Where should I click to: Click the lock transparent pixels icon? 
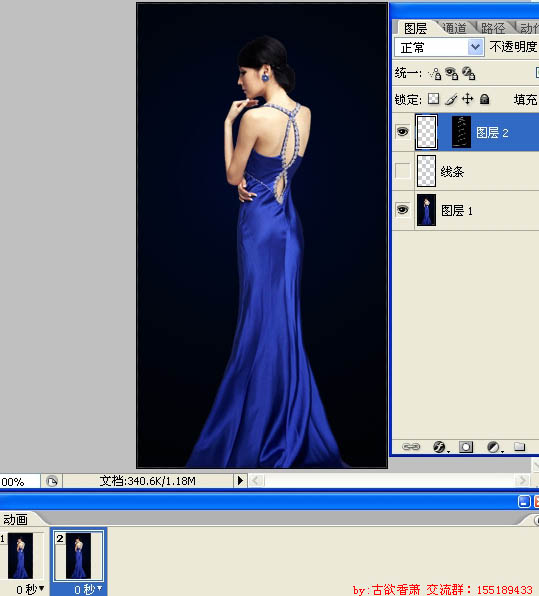click(x=433, y=99)
